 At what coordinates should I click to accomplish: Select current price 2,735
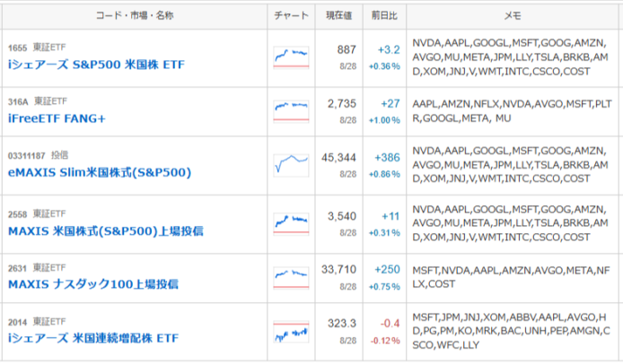click(x=342, y=104)
